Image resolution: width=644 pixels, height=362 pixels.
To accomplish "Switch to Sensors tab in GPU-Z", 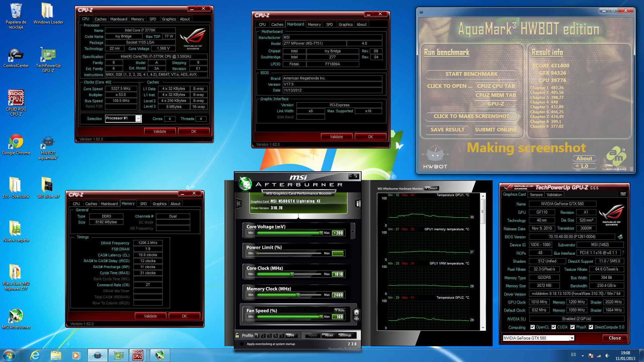I will click(x=536, y=195).
